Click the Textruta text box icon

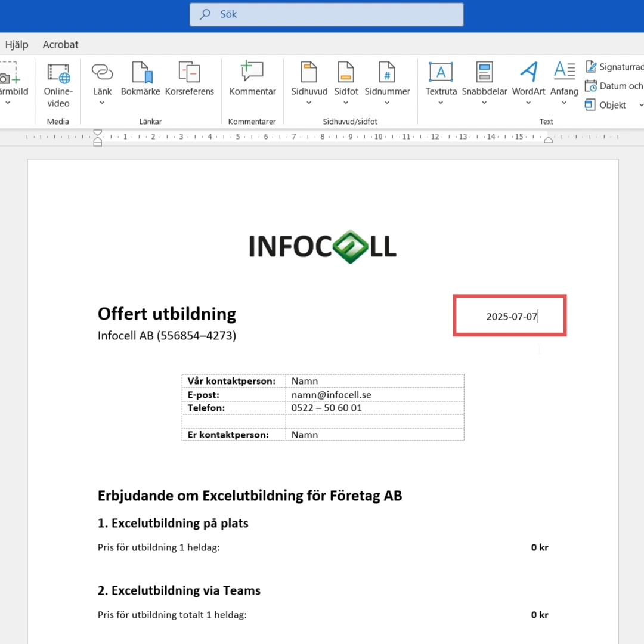(x=441, y=72)
